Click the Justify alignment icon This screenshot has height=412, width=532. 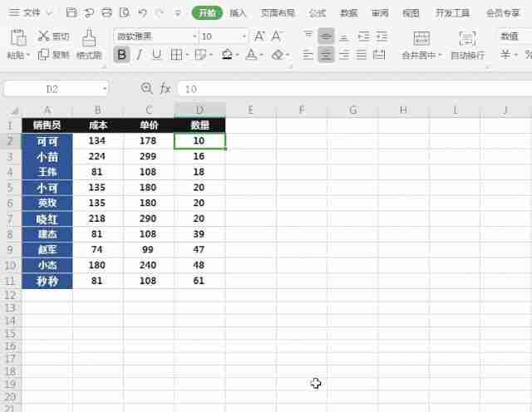pos(362,54)
